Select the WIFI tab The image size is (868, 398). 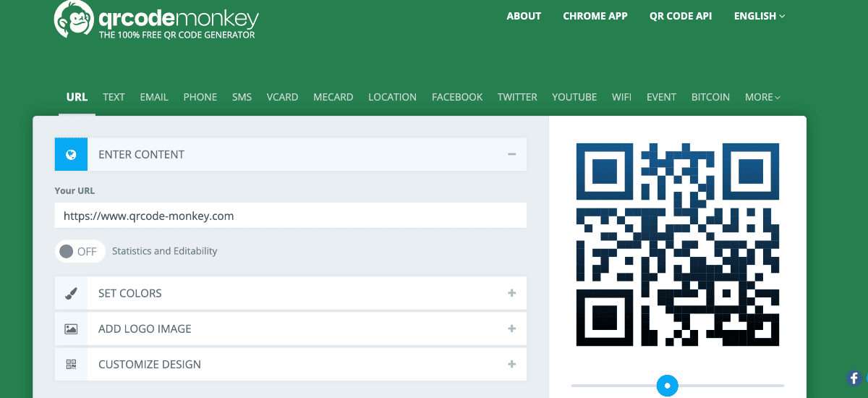pyautogui.click(x=621, y=97)
